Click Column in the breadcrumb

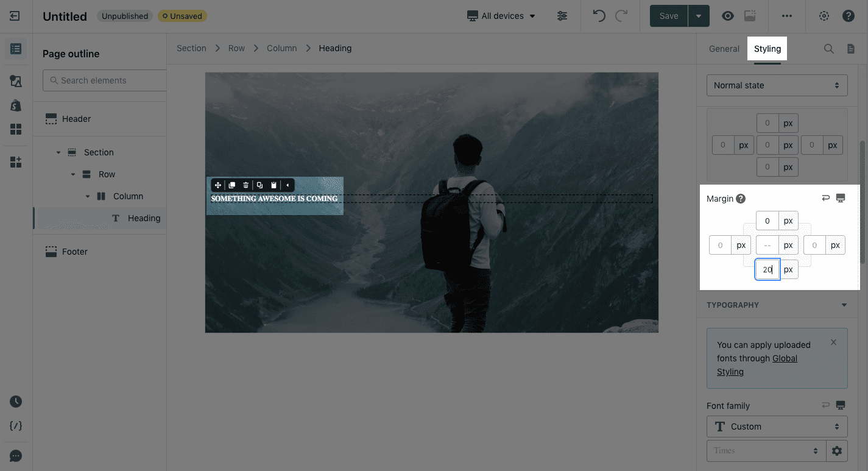pyautogui.click(x=282, y=48)
